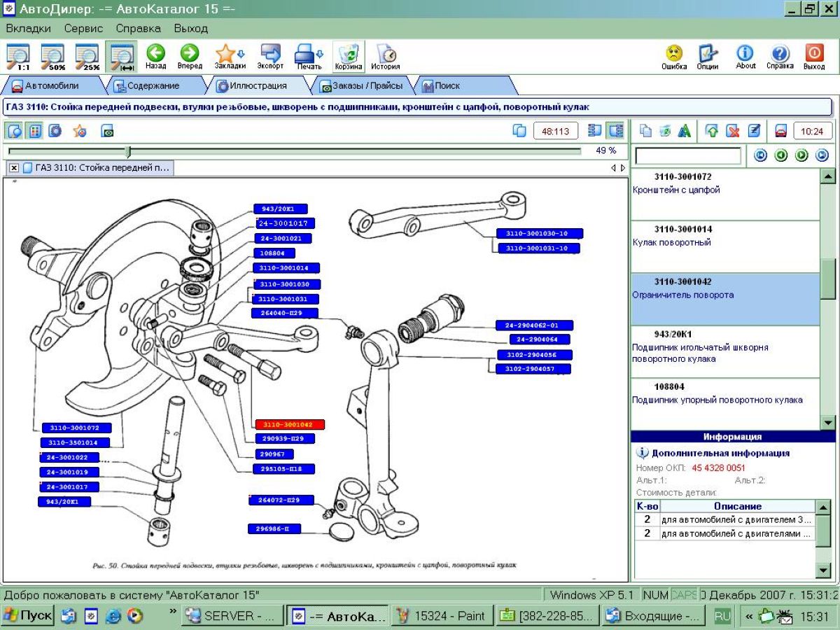Switch to the Автомобили tab

coord(52,86)
